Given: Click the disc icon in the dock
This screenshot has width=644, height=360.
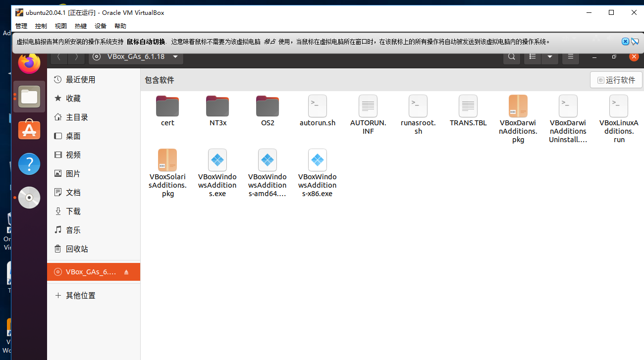Looking at the screenshot, I should point(29,198).
